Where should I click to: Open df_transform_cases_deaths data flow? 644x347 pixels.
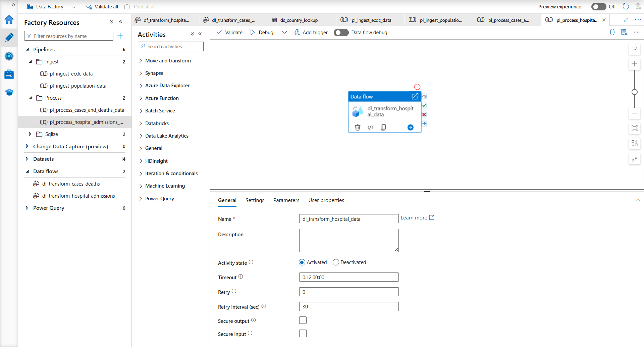pyautogui.click(x=71, y=184)
